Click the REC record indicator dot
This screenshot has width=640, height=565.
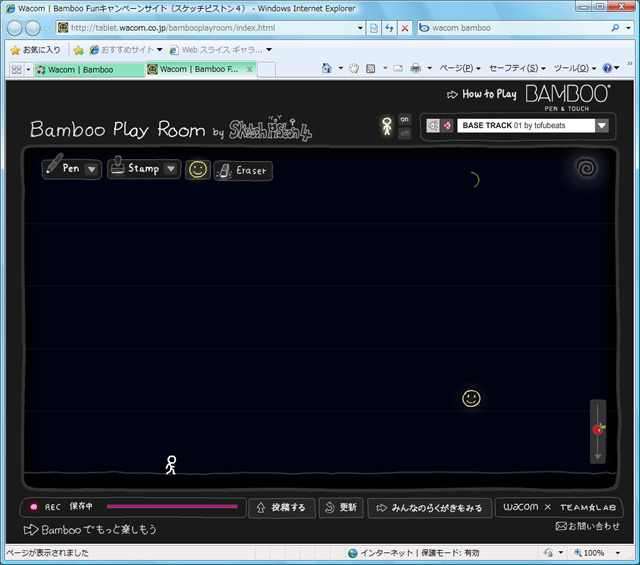click(x=34, y=507)
